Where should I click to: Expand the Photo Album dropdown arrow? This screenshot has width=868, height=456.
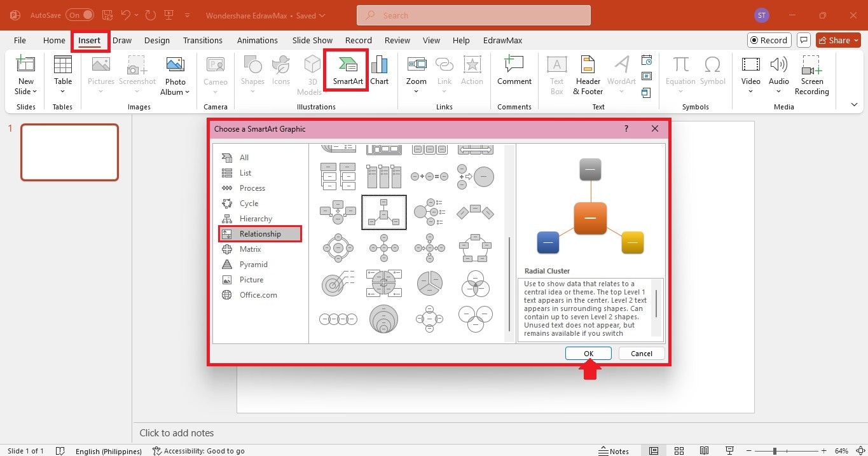(188, 92)
